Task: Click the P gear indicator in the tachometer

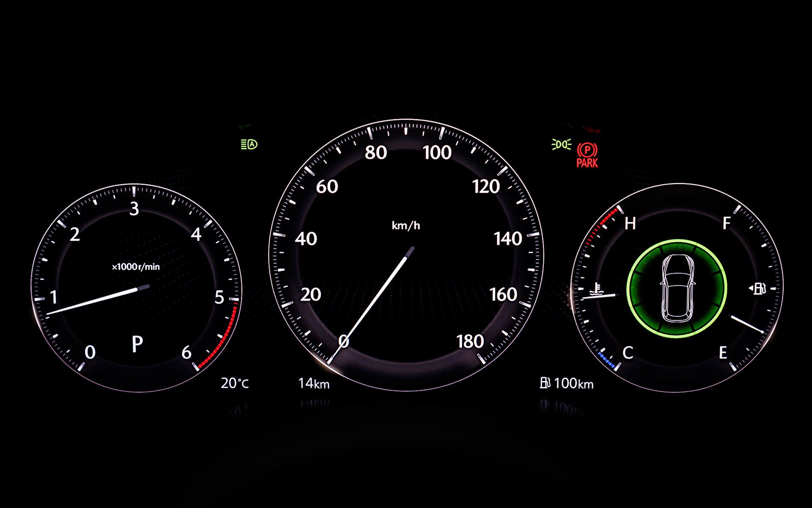Action: pyautogui.click(x=137, y=344)
